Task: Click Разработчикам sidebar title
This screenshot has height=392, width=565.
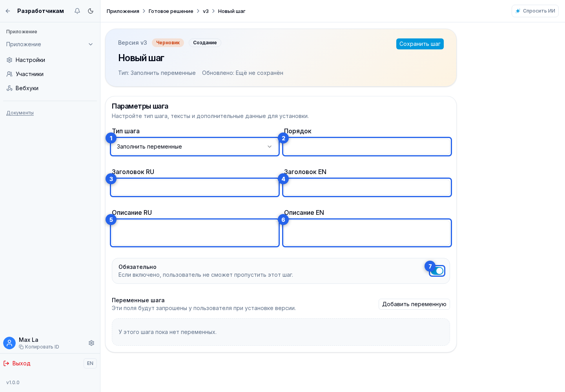Action: click(x=40, y=11)
